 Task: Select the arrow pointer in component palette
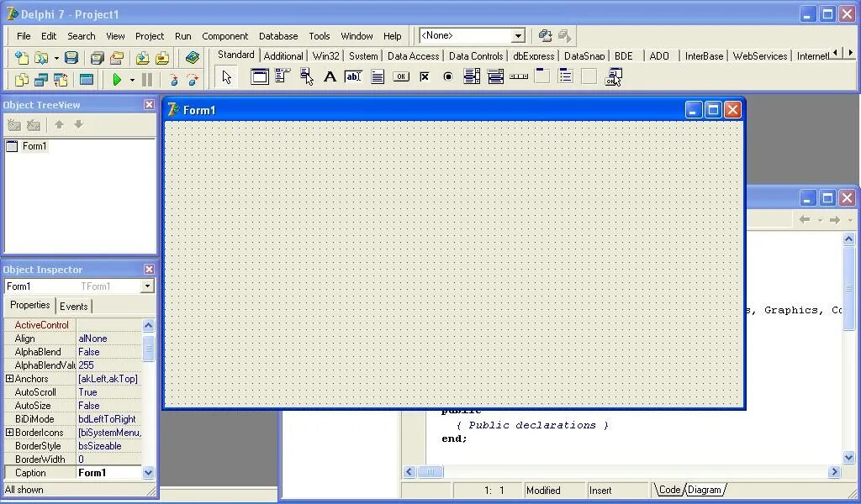[x=227, y=76]
